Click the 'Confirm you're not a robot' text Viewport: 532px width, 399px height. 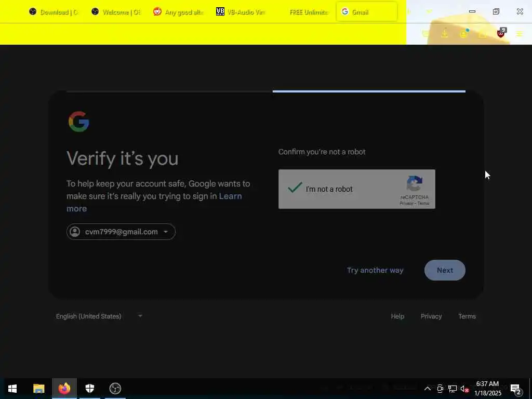[322, 152]
